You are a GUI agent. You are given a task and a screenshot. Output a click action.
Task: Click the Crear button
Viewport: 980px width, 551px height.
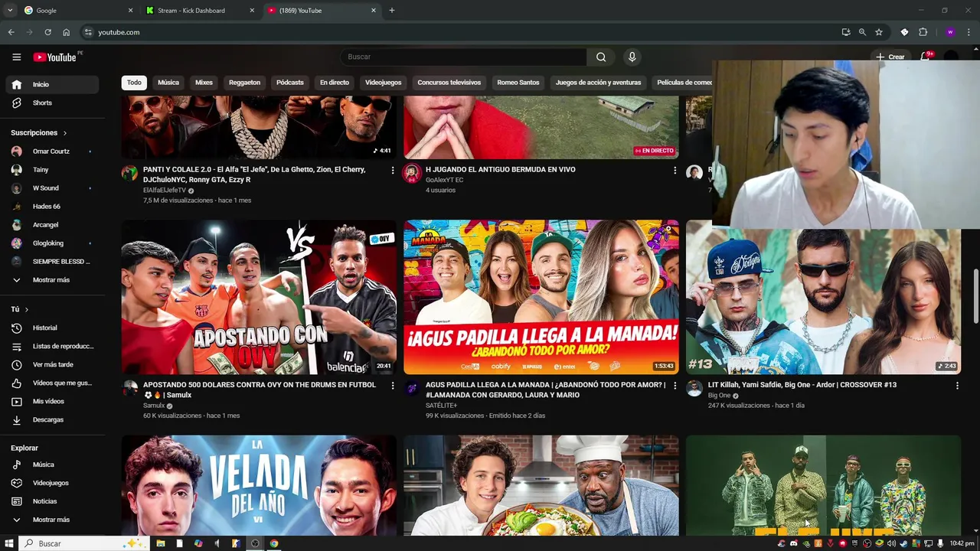click(x=890, y=57)
